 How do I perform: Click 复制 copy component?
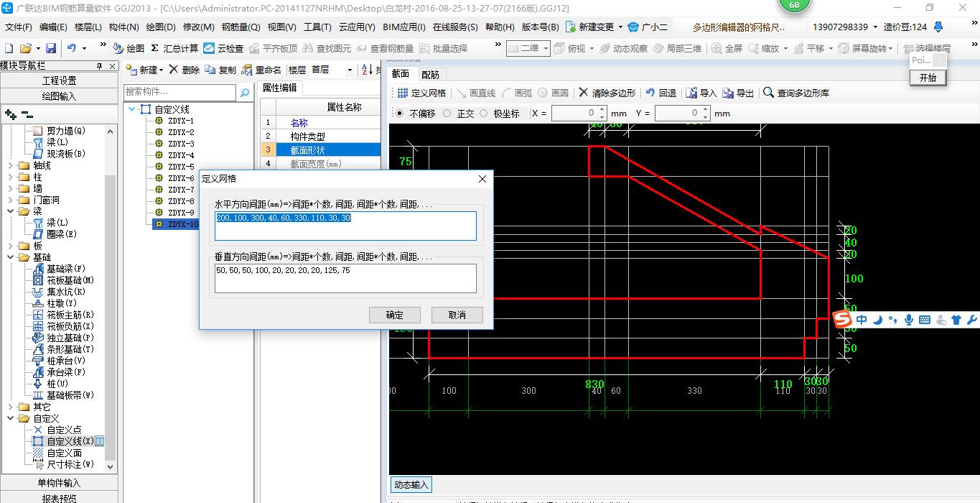tap(220, 70)
